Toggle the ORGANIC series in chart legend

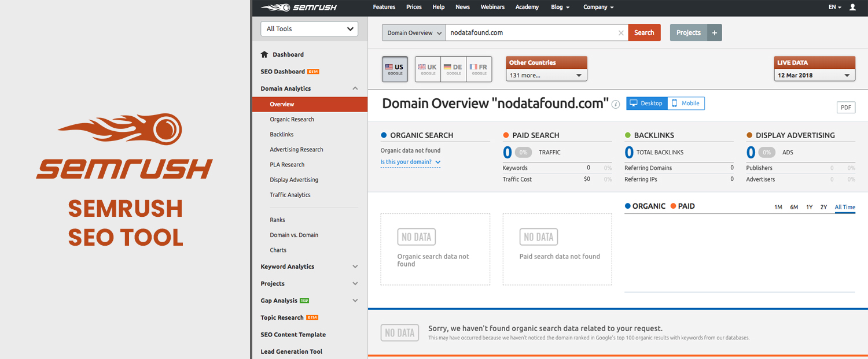point(645,206)
